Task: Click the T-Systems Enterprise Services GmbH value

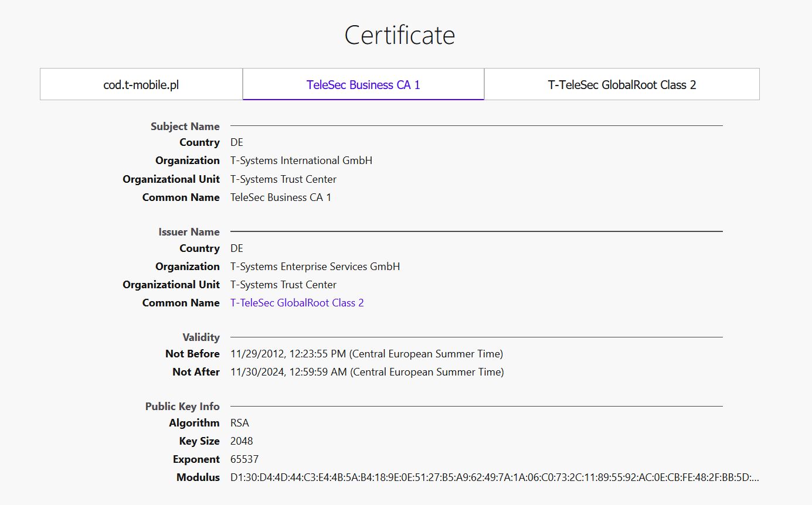Action: point(315,267)
